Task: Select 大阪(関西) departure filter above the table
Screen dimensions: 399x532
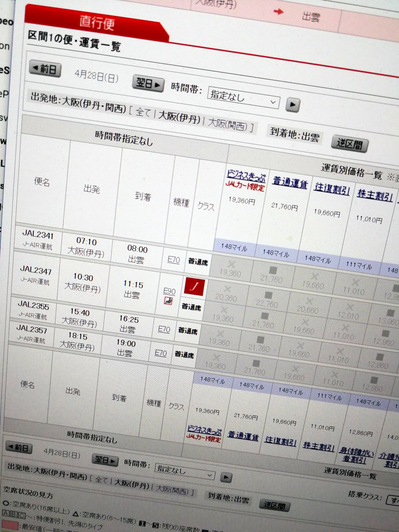Action: coord(228,124)
